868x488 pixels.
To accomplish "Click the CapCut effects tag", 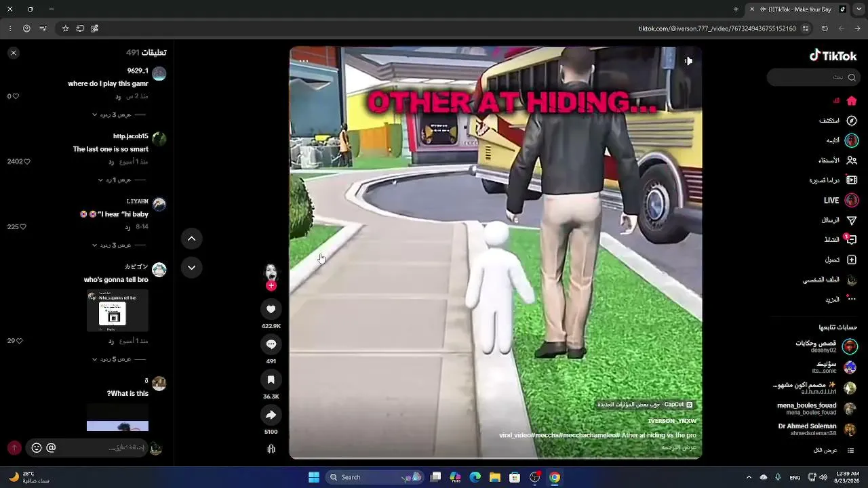I will point(645,405).
